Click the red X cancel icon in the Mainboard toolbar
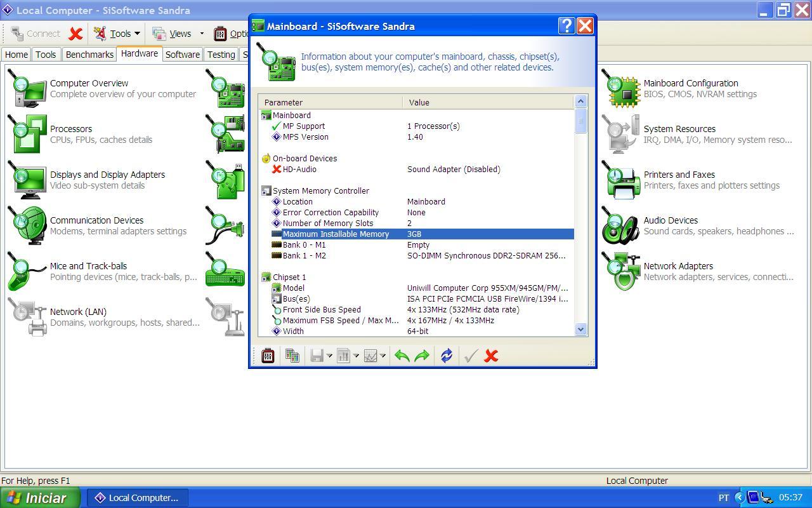Viewport: 812px width, 508px height. coord(491,356)
